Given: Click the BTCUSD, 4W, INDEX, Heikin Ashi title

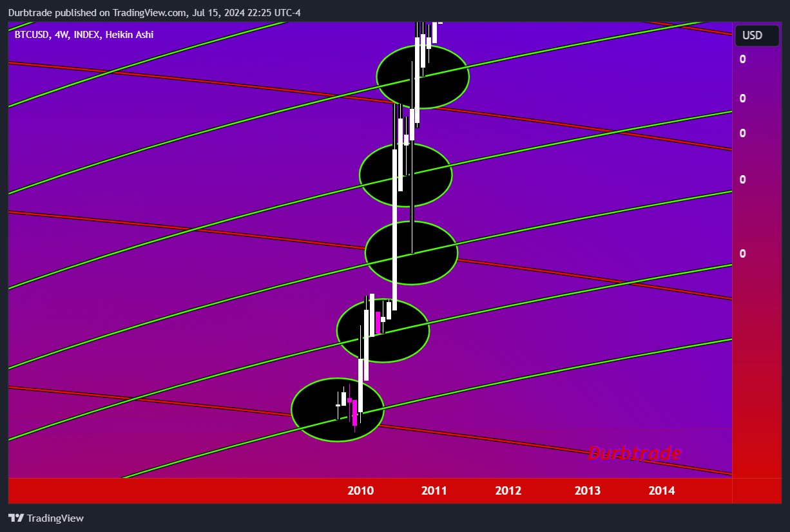Looking at the screenshot, I should coord(84,35).
